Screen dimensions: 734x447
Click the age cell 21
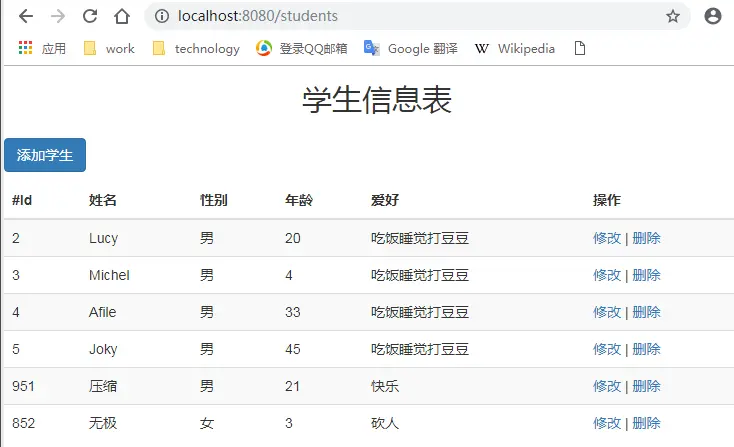(293, 386)
